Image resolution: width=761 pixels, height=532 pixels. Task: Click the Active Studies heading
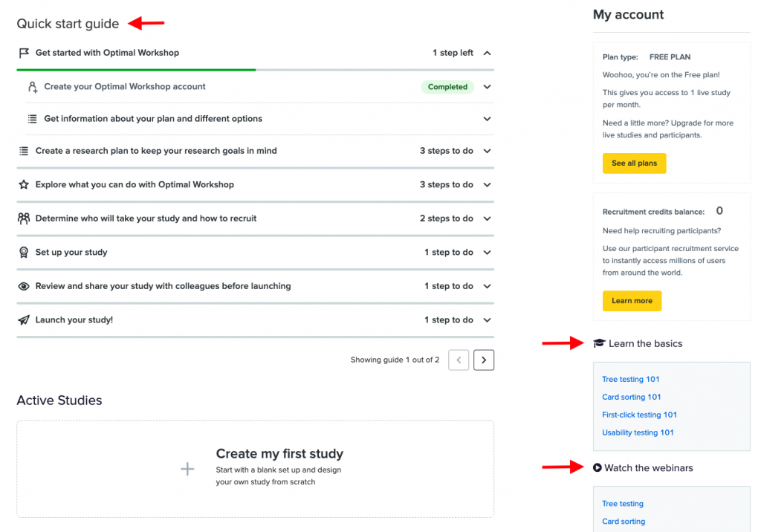59,400
